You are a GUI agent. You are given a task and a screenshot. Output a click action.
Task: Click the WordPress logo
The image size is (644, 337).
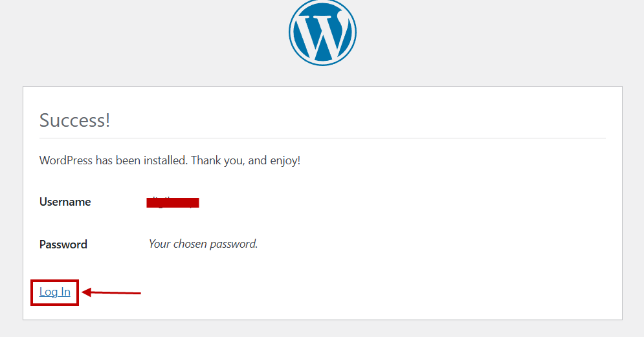pos(322,32)
